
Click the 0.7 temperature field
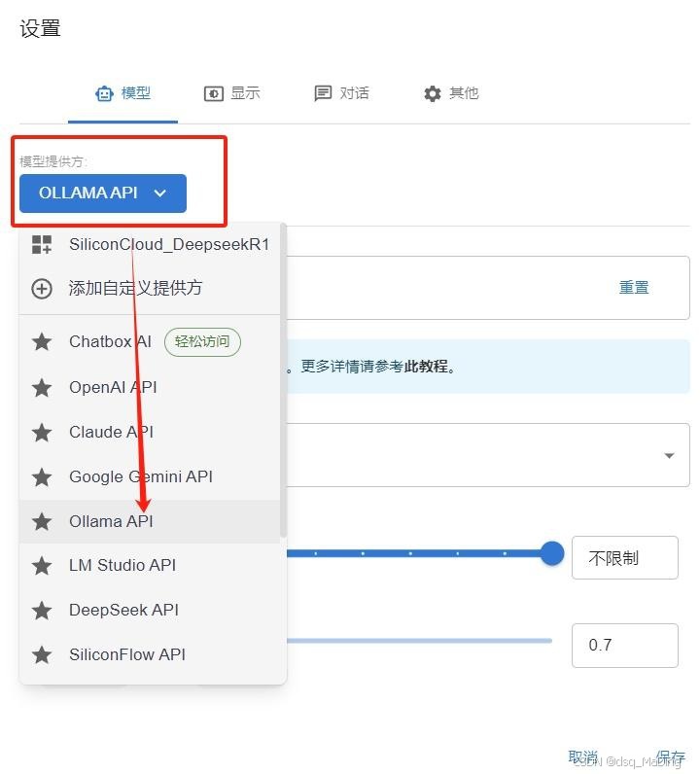point(625,646)
